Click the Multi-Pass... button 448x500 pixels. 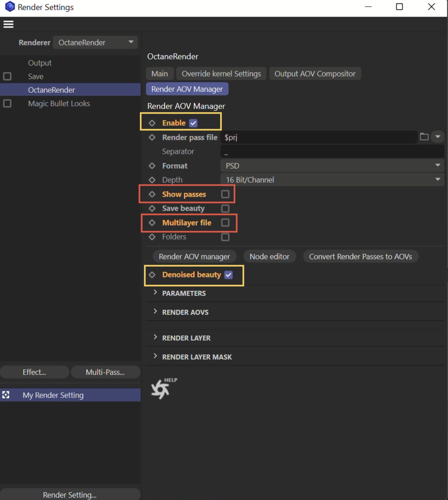[x=105, y=372]
